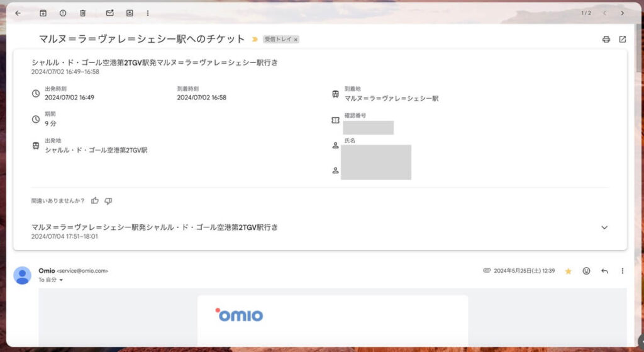Delete the email with trash icon
The height and width of the screenshot is (352, 644).
83,13
